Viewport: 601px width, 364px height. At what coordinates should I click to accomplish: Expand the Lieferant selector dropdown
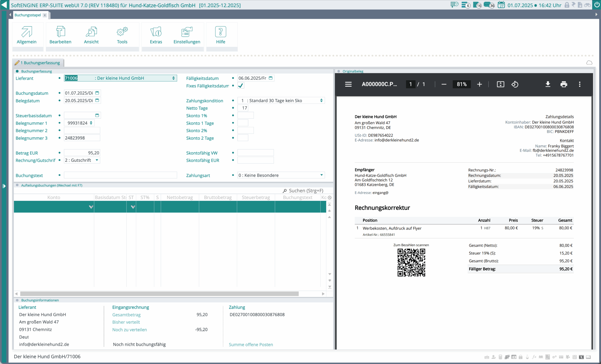(173, 78)
